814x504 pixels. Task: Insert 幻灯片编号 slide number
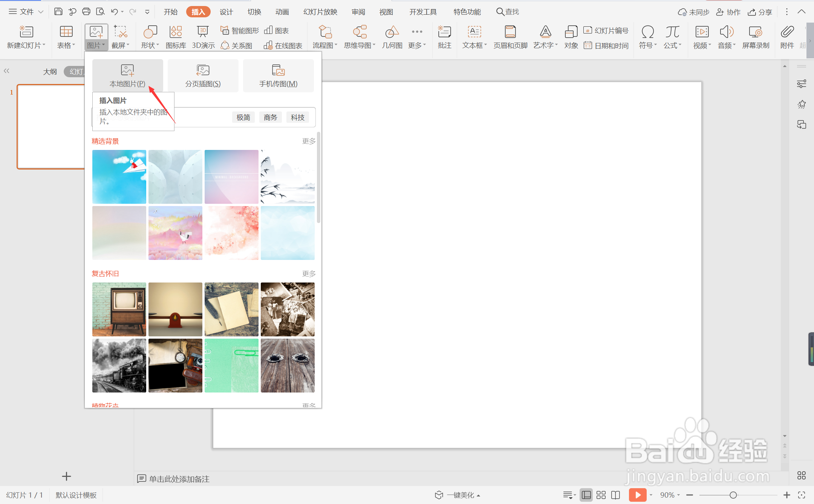tap(606, 31)
